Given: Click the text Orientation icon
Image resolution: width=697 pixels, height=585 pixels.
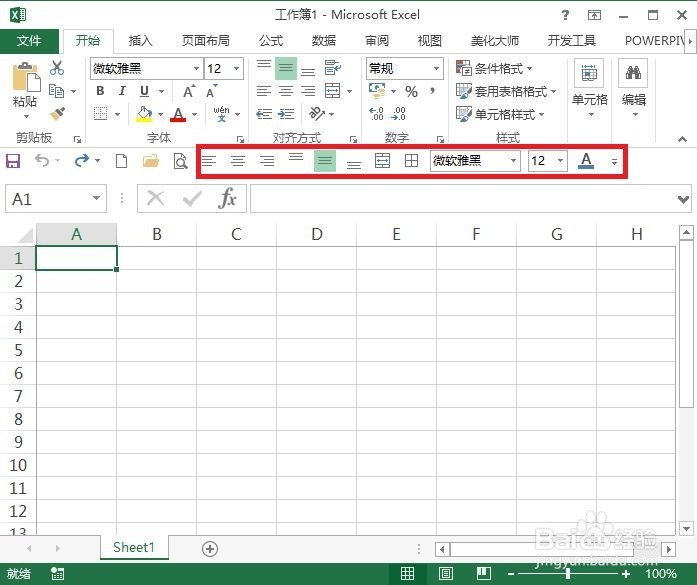Looking at the screenshot, I should (317, 114).
